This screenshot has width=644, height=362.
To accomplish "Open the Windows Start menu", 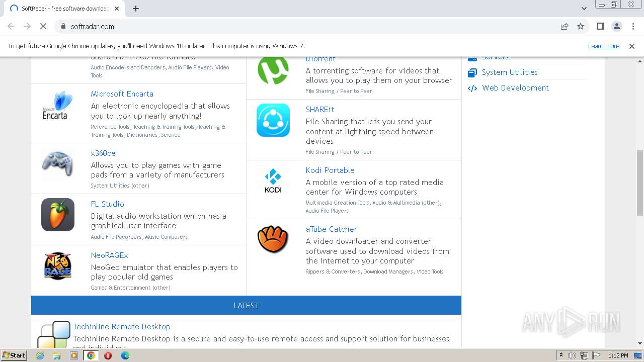I will [x=14, y=355].
